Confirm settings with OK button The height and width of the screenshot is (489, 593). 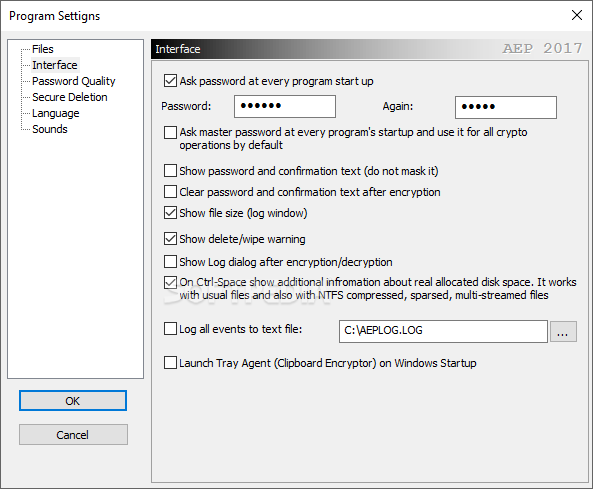(73, 401)
